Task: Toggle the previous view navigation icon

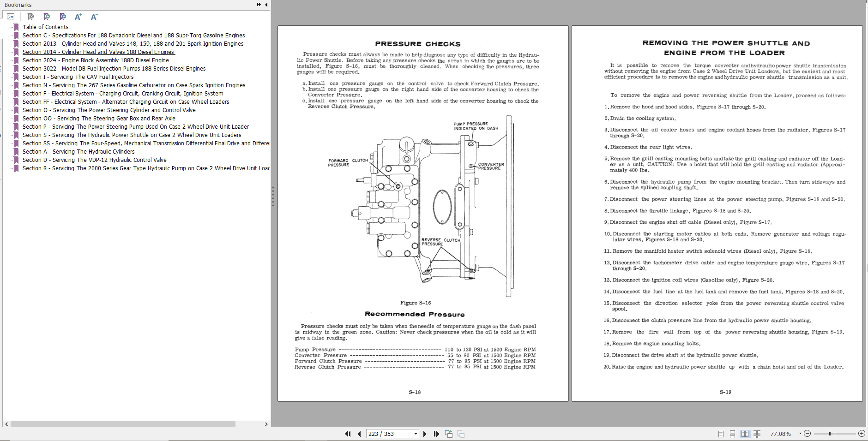Action: pos(448,434)
